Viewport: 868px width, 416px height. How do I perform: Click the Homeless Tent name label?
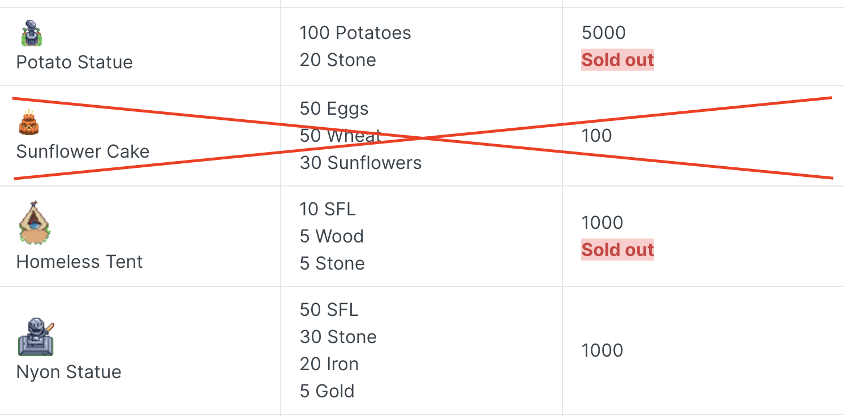pos(80,262)
